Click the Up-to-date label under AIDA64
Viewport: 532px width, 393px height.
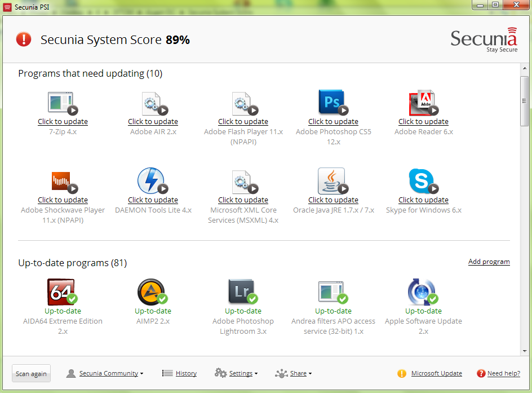(63, 311)
